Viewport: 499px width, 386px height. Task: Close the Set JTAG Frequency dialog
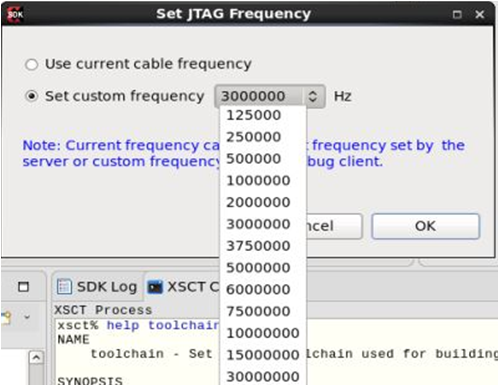tap(480, 14)
